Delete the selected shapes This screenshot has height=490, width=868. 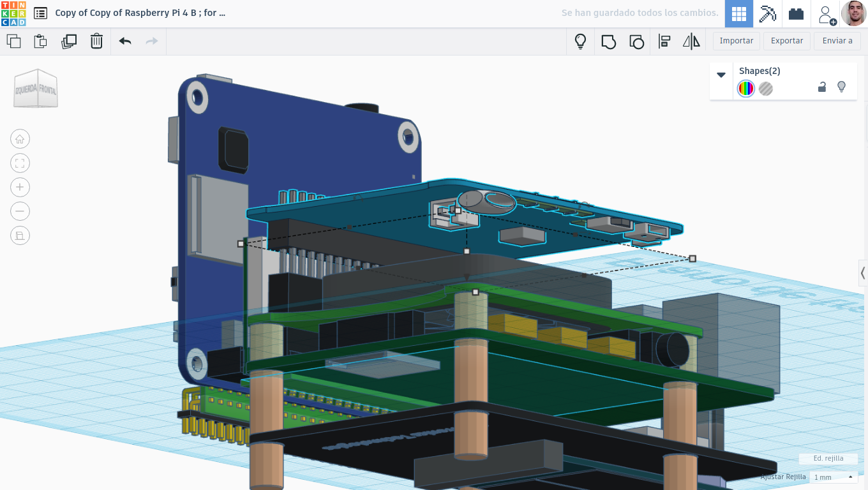(x=96, y=41)
